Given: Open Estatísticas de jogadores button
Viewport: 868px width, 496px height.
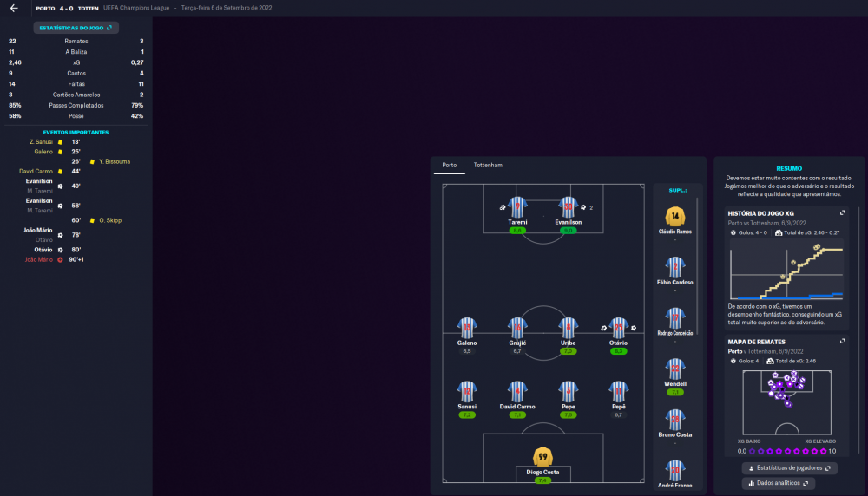Looking at the screenshot, I should [789, 467].
